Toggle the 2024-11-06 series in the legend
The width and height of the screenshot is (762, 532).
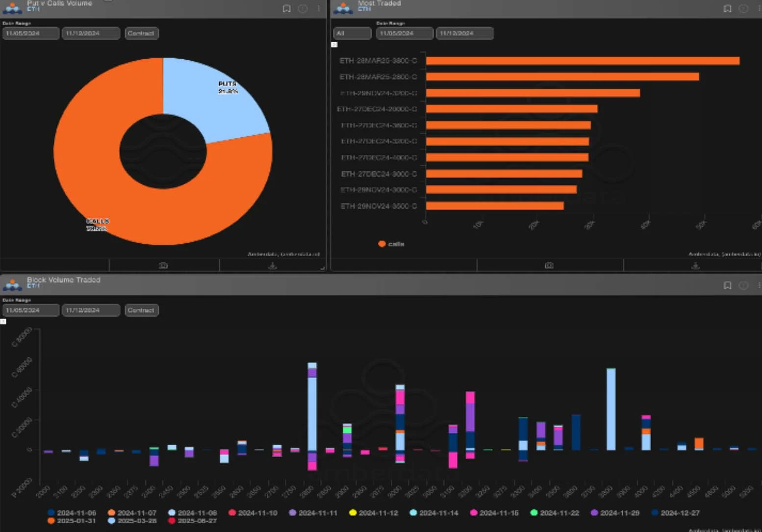point(72,513)
